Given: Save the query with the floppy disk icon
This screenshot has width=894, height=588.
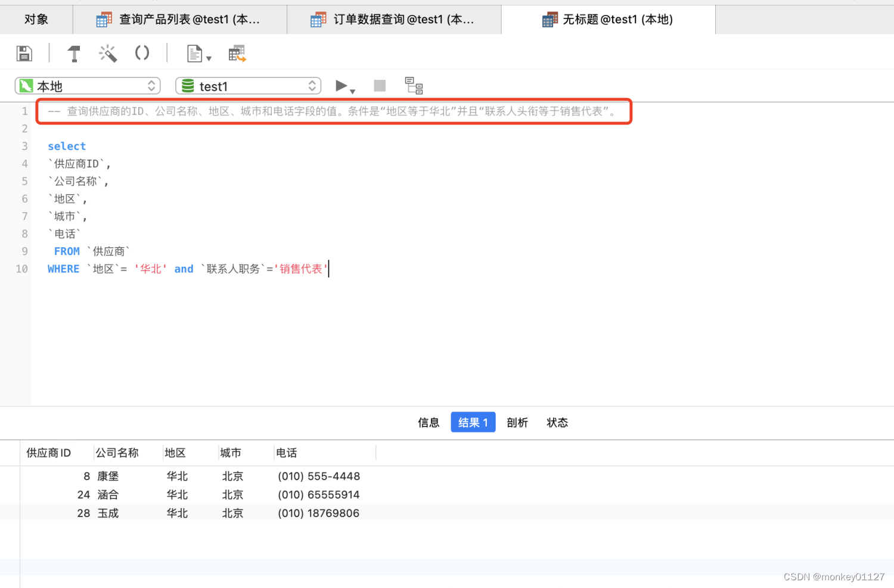Looking at the screenshot, I should point(24,54).
